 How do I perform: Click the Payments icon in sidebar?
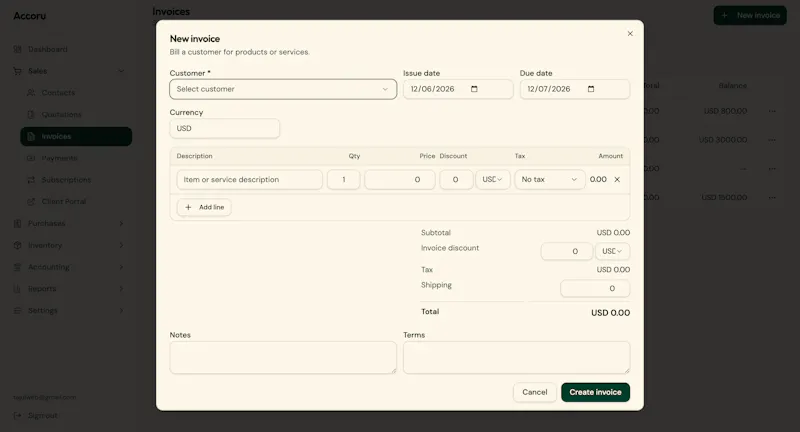tap(31, 159)
